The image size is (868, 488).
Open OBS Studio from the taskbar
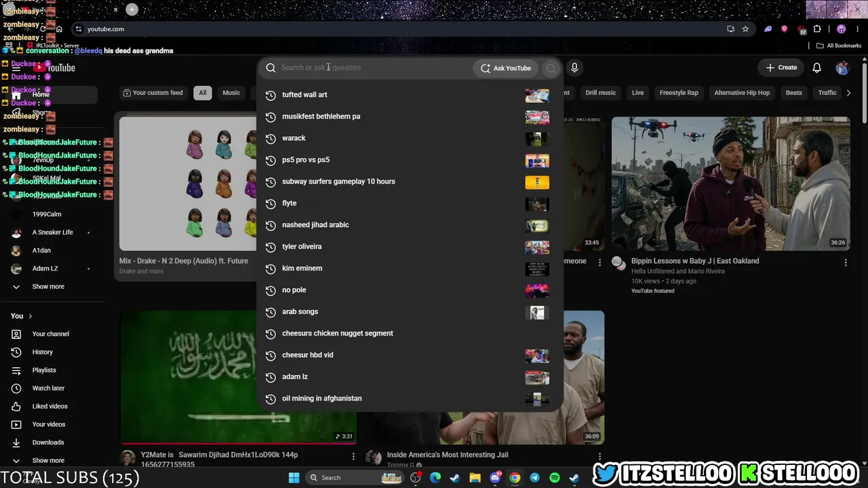pyautogui.click(x=416, y=478)
